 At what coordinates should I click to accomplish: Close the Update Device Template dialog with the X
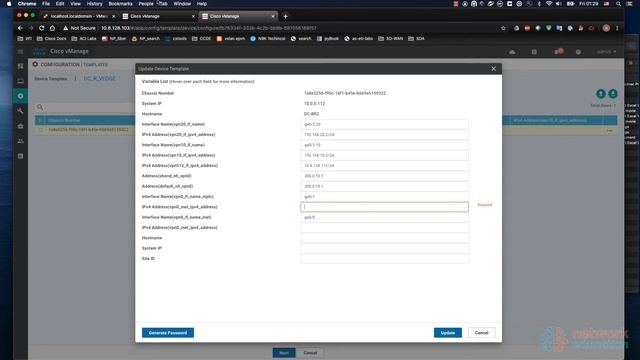tap(493, 69)
